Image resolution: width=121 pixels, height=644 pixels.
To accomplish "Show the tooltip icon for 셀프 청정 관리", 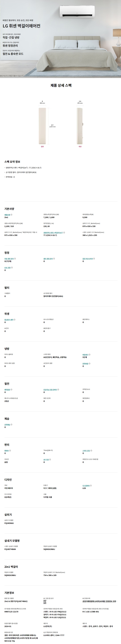I will coord(54,259).
